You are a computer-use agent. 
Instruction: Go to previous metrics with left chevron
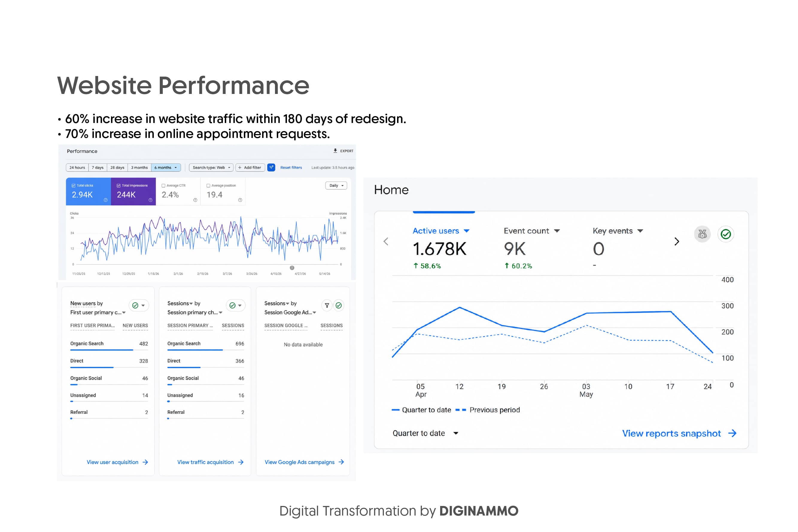coord(386,241)
